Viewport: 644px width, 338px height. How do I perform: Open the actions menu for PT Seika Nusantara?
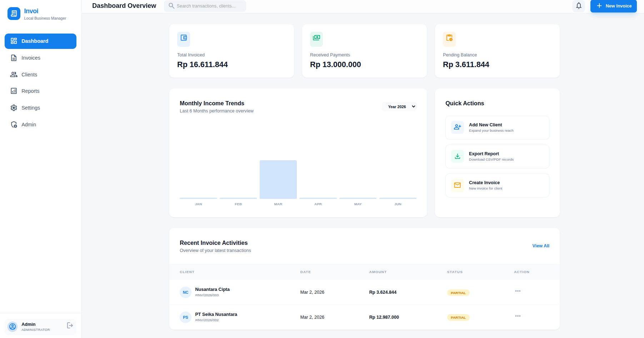point(518,316)
